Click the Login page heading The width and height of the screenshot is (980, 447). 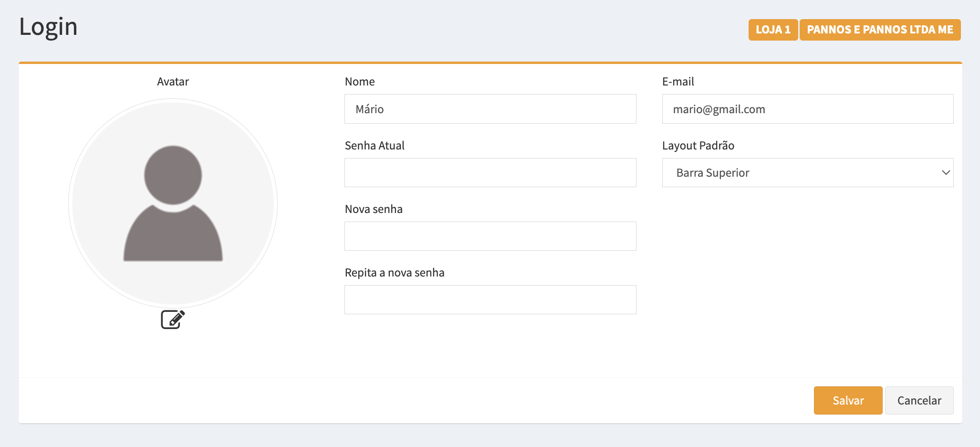click(48, 27)
